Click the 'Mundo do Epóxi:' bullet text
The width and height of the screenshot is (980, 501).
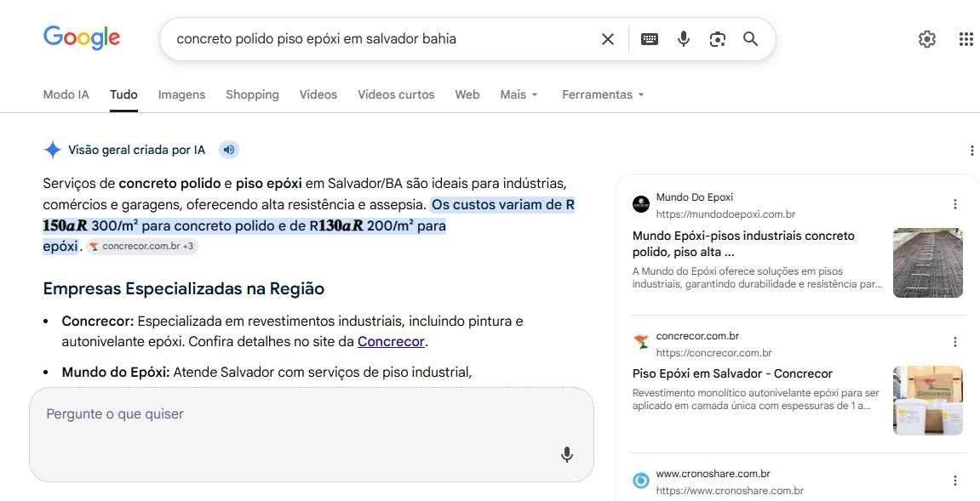(x=116, y=373)
